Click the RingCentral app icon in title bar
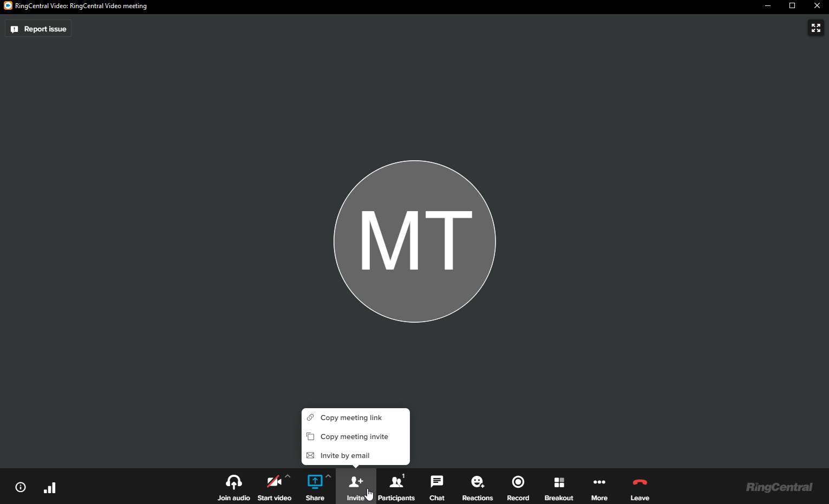 point(8,5)
